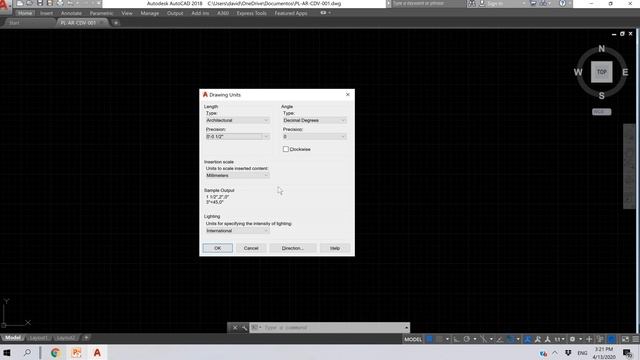Open the status bar Customization menu icon
This screenshot has height=360, width=640.
(x=636, y=339)
